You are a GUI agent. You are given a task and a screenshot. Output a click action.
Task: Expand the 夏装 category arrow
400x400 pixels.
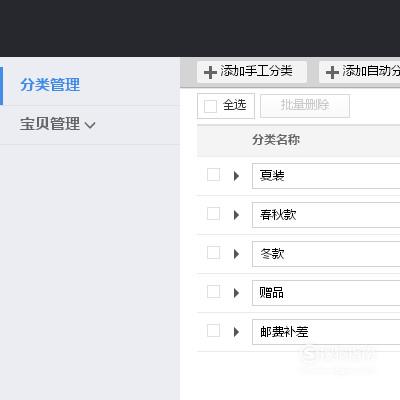(236, 176)
